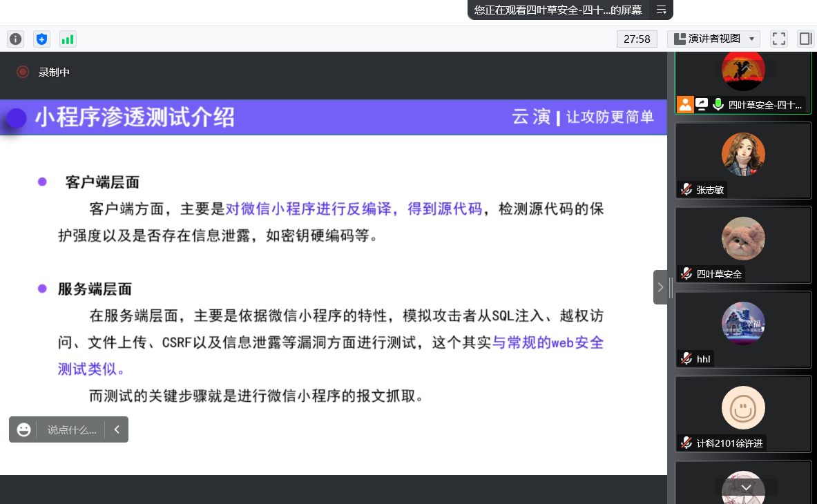
Task: Open the emoji reaction smiley icon
Action: pos(23,429)
